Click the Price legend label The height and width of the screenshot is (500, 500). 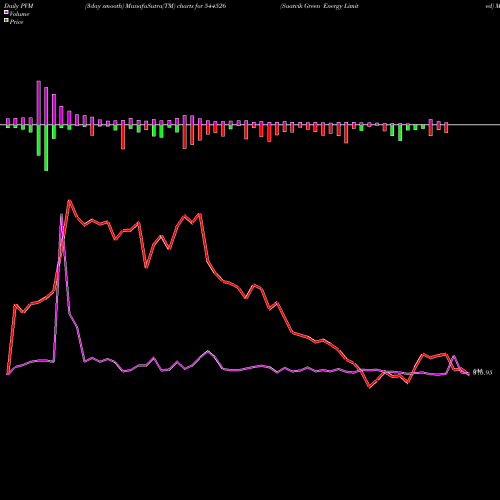(x=16, y=22)
